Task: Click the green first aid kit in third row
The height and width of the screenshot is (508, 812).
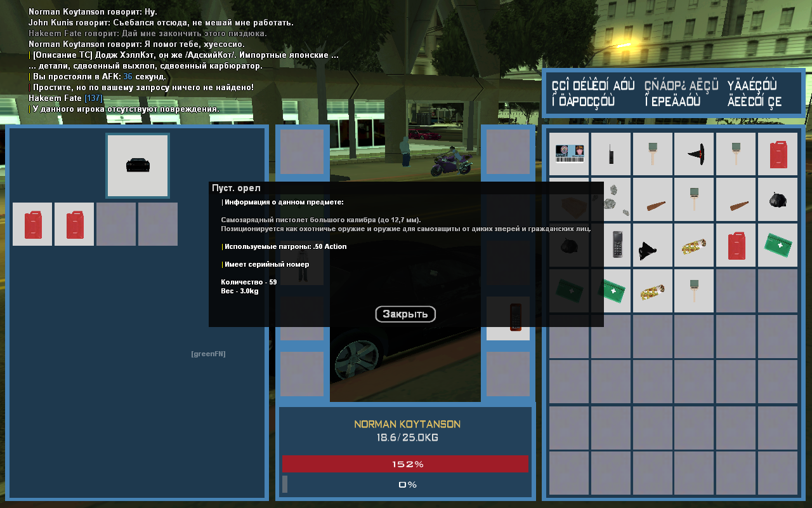Action: click(778, 244)
